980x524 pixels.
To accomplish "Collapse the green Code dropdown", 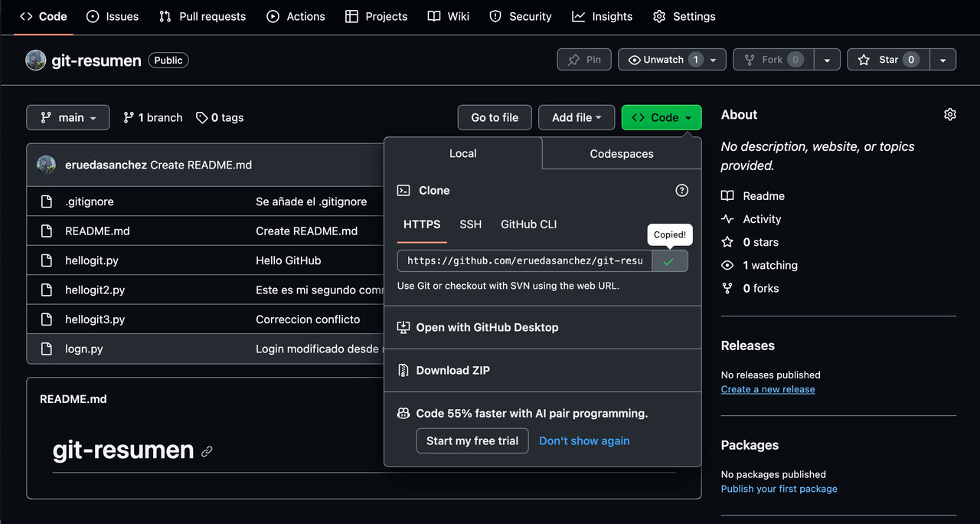I will pyautogui.click(x=661, y=117).
